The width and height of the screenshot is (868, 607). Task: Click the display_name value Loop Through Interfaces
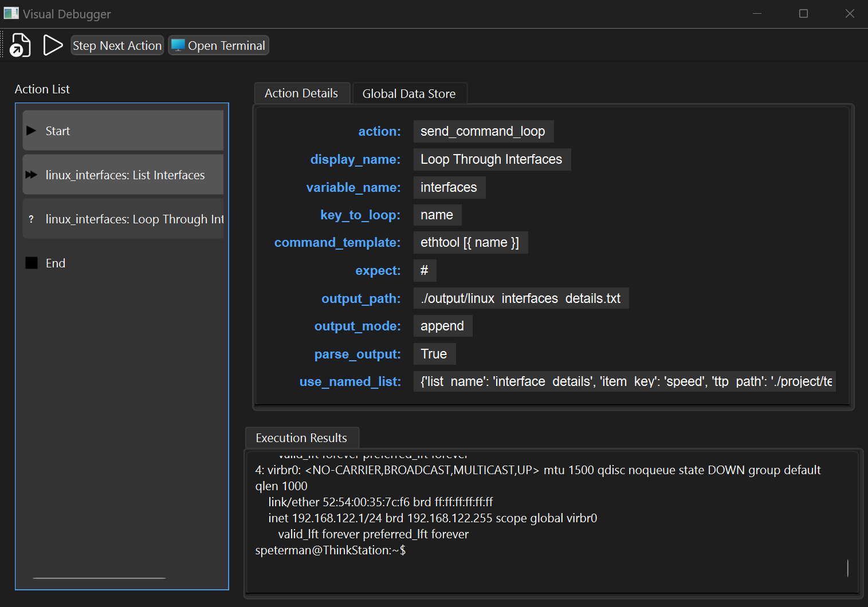[x=492, y=159]
